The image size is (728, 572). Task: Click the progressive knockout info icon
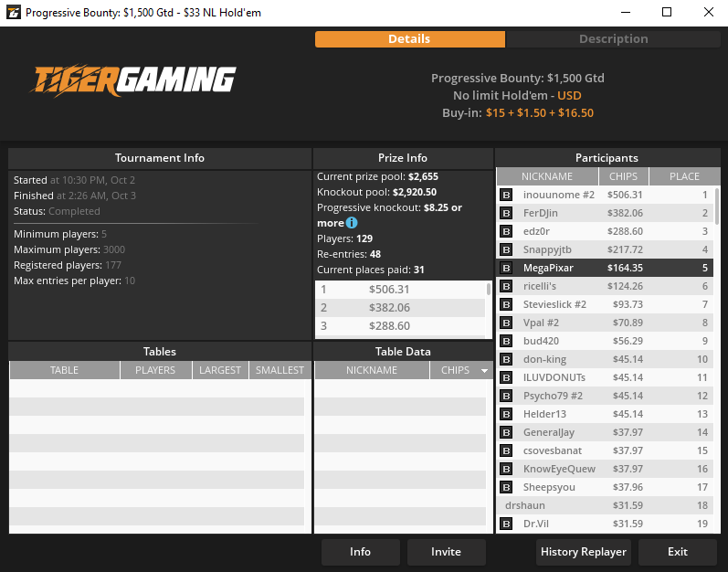click(x=352, y=223)
